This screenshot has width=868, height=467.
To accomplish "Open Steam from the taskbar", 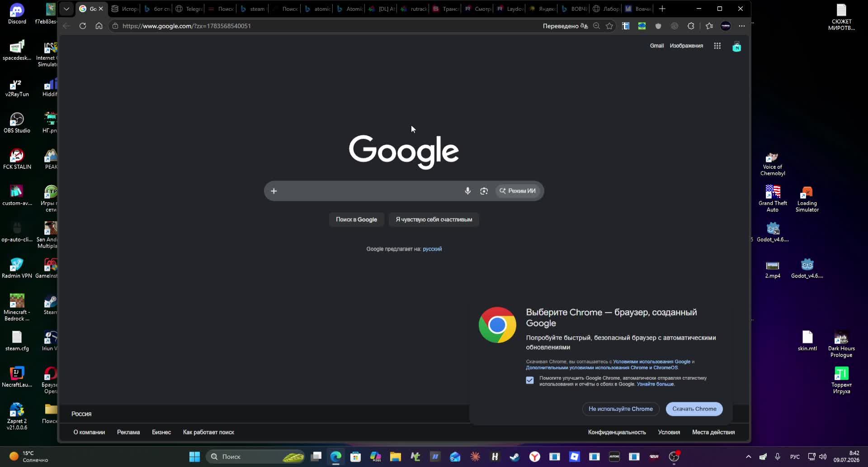I will [514, 457].
